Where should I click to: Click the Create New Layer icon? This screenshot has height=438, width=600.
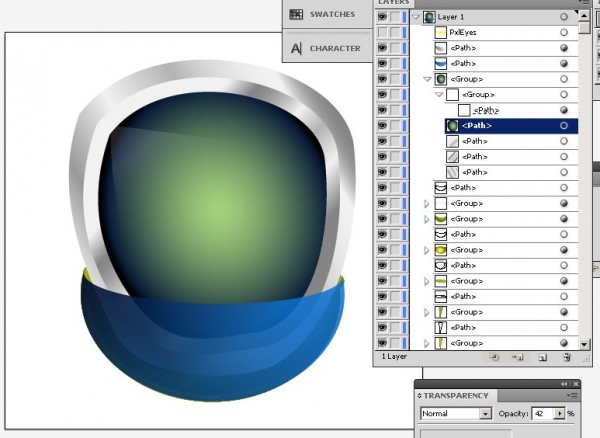542,357
